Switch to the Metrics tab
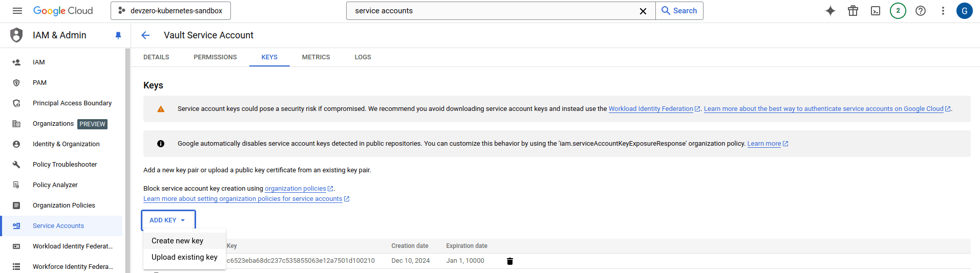Viewport: 980px width, 273px height. coord(316,57)
